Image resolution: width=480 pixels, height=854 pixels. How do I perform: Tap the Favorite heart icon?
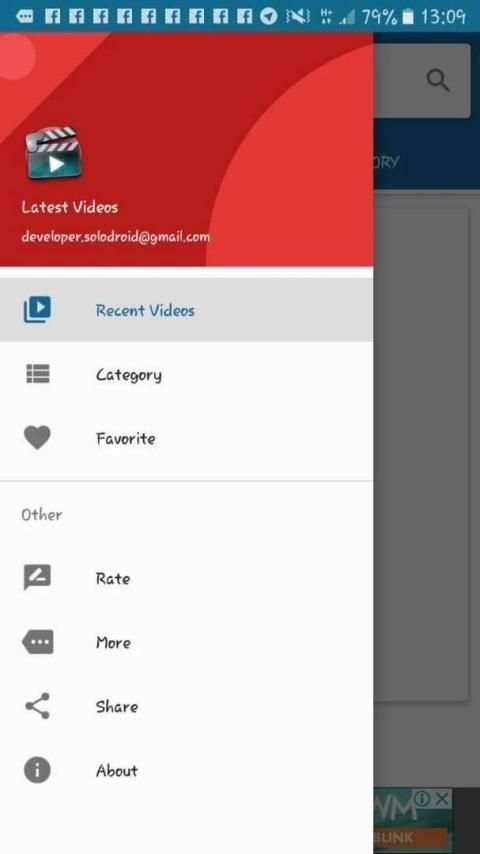37,438
